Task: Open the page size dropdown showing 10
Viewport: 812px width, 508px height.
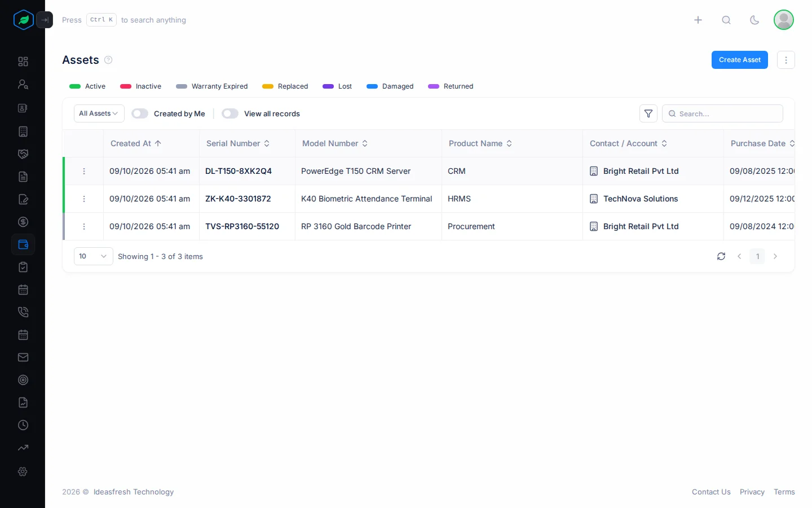Action: [x=94, y=256]
